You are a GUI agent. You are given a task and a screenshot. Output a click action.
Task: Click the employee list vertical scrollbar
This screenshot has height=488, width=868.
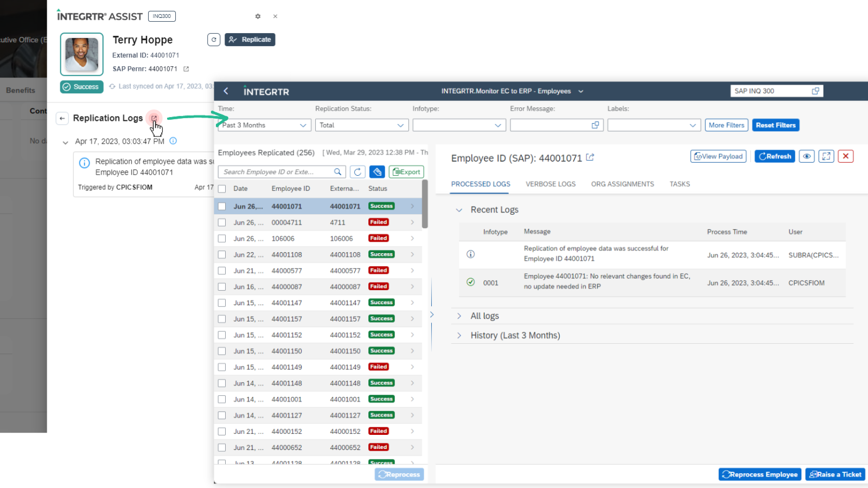[425, 204]
